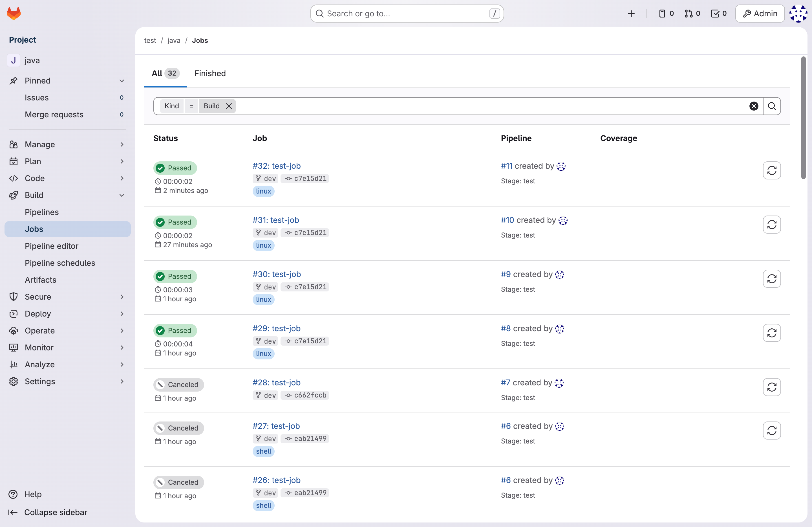Open Pipeline editor in sidebar
The height and width of the screenshot is (527, 812).
(x=52, y=246)
